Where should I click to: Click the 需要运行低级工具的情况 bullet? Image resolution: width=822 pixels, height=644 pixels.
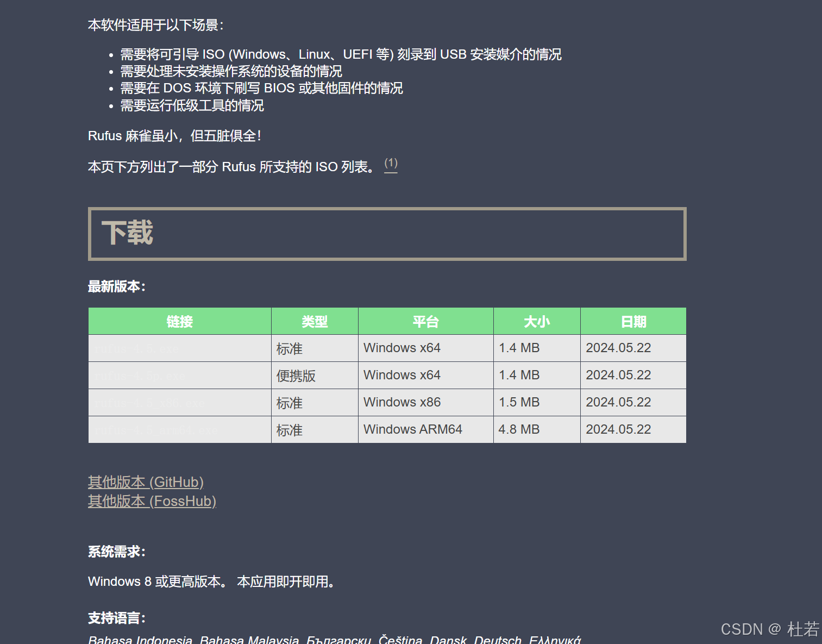pyautogui.click(x=192, y=105)
